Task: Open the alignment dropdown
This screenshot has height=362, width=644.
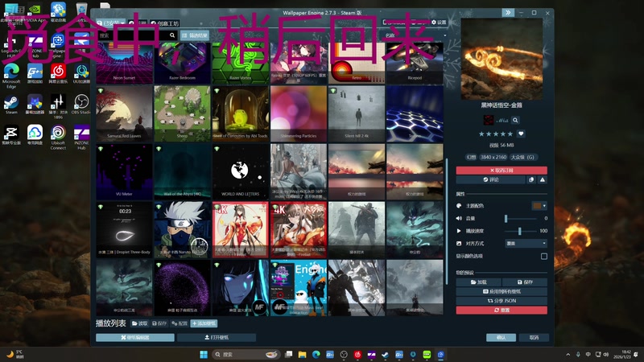Action: [x=526, y=244]
